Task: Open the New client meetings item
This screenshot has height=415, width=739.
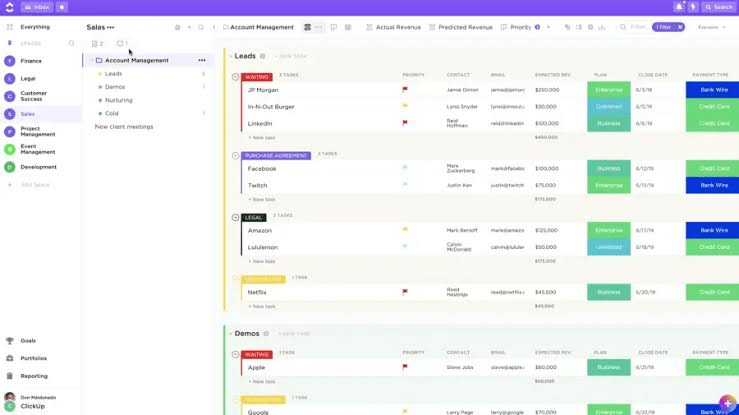Action: coord(124,127)
